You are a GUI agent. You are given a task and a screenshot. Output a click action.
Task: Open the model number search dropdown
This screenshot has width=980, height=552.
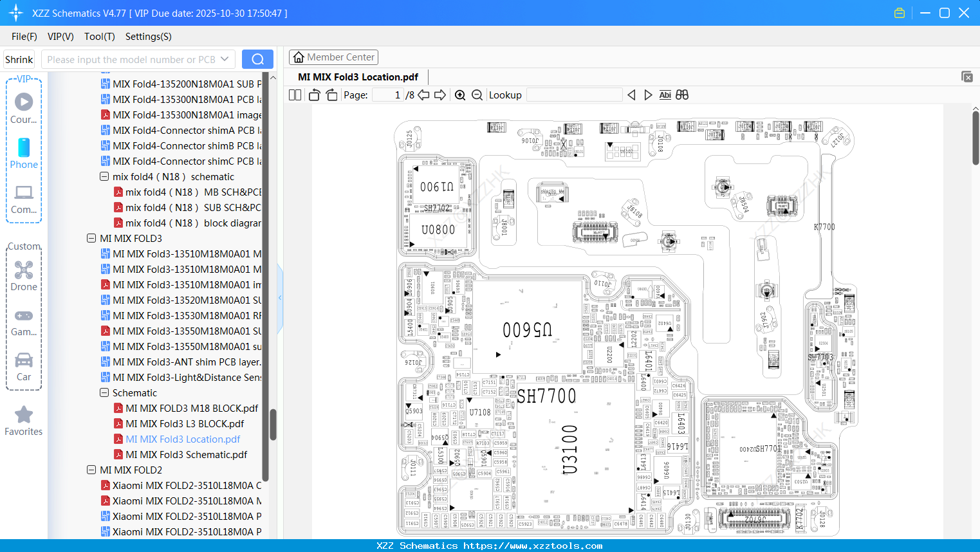(226, 59)
